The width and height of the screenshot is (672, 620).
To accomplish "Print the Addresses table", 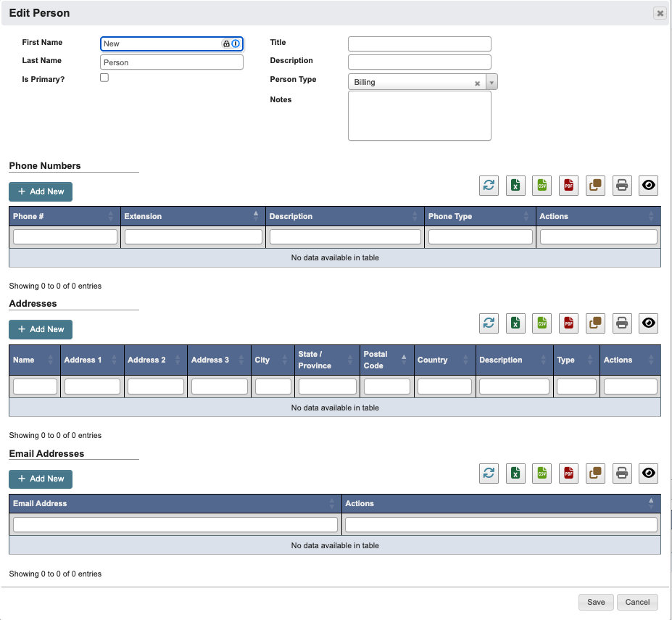I will pyautogui.click(x=622, y=323).
